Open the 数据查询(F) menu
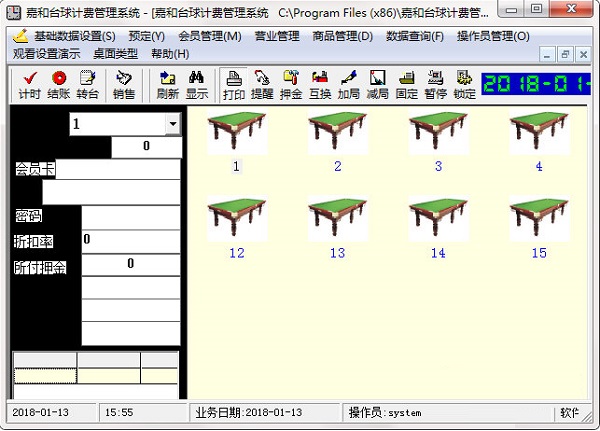Screen dimensions: 600x431 pyautogui.click(x=415, y=36)
